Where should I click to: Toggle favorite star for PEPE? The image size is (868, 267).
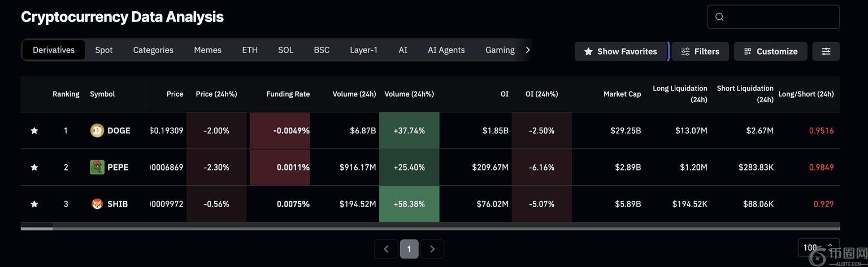click(x=34, y=167)
